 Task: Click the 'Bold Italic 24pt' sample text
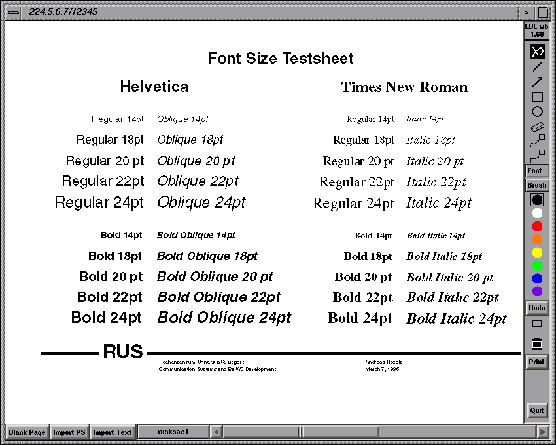click(456, 319)
